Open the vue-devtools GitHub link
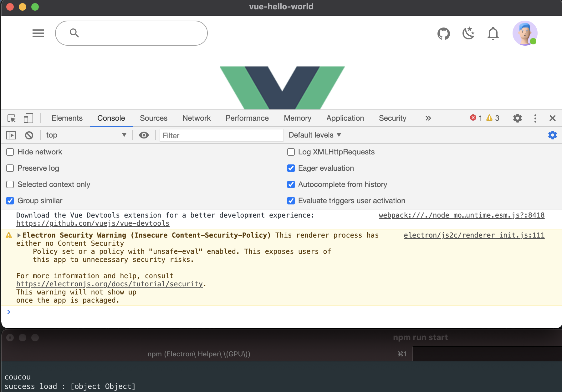This screenshot has height=392, width=562. 93,224
